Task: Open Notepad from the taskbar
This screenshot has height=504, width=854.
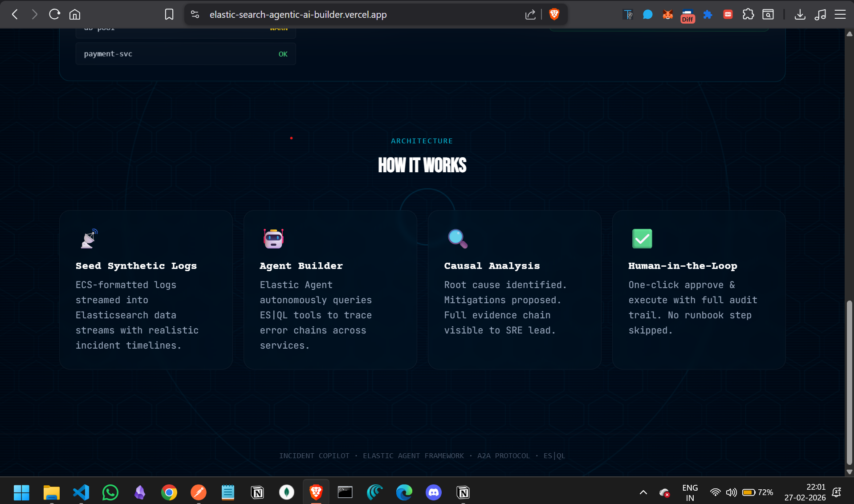Action: 228,492
